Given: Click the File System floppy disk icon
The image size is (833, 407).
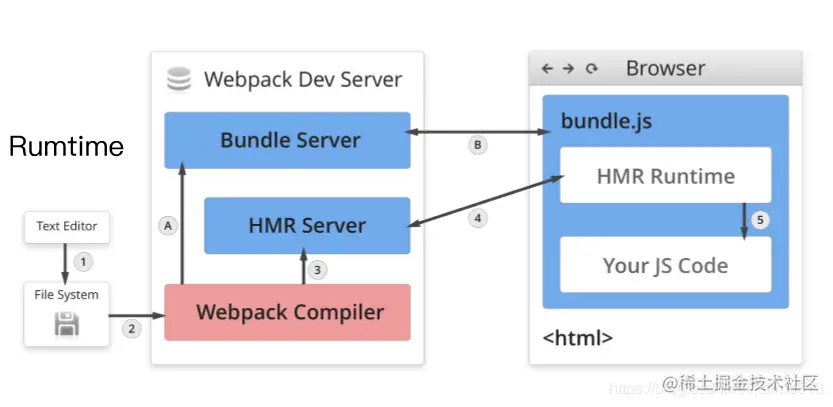Looking at the screenshot, I should (67, 324).
